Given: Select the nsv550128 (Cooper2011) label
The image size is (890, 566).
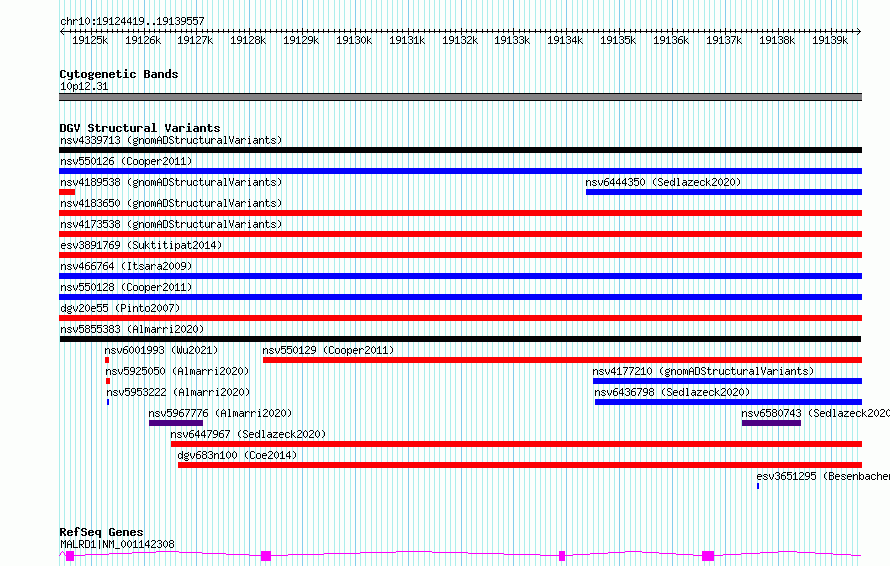Looking at the screenshot, I should (x=126, y=287).
